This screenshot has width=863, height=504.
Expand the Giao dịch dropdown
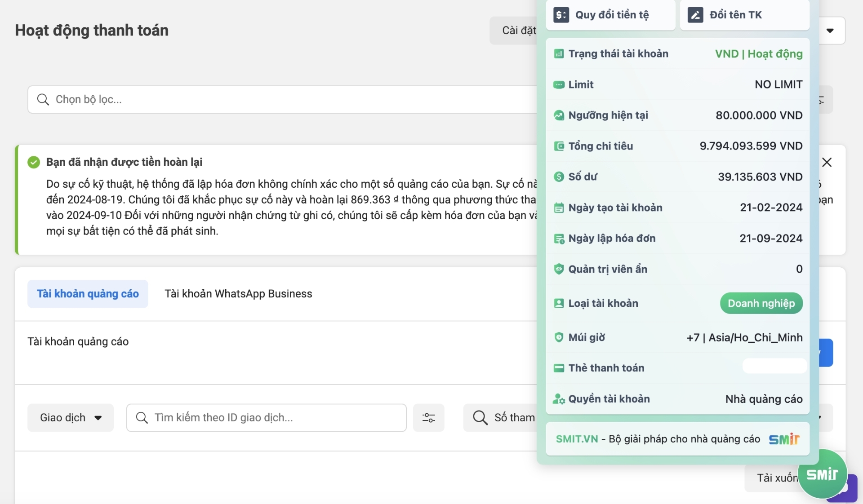(71, 418)
